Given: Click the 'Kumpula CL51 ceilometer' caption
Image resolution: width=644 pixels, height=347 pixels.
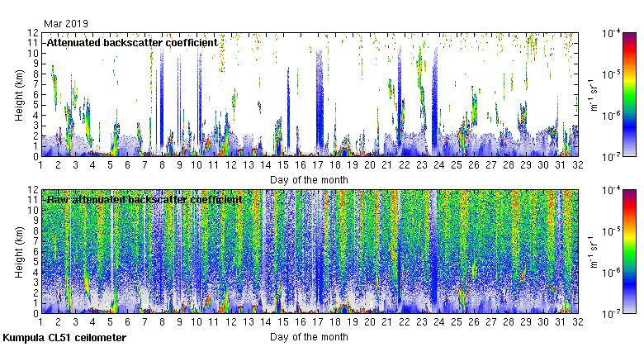Looking at the screenshot, I should tap(64, 338).
